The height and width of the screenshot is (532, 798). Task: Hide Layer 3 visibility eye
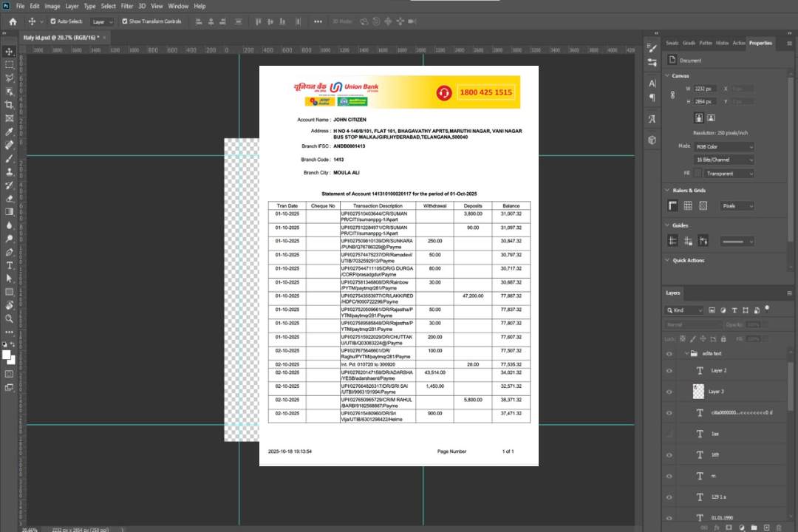point(669,392)
